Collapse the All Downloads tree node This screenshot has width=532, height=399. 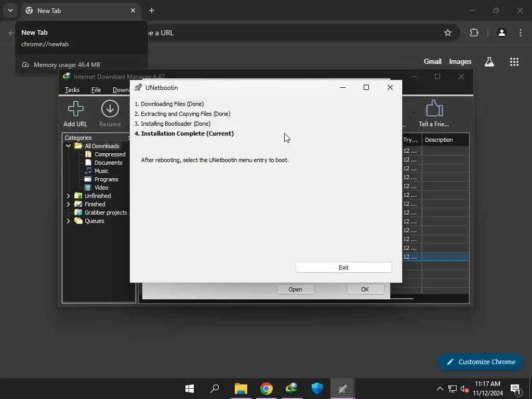[68, 146]
